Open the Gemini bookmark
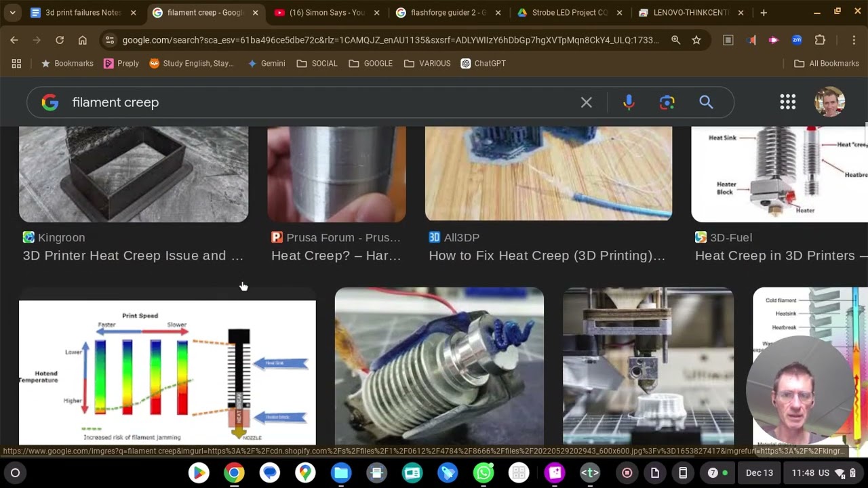 point(266,63)
